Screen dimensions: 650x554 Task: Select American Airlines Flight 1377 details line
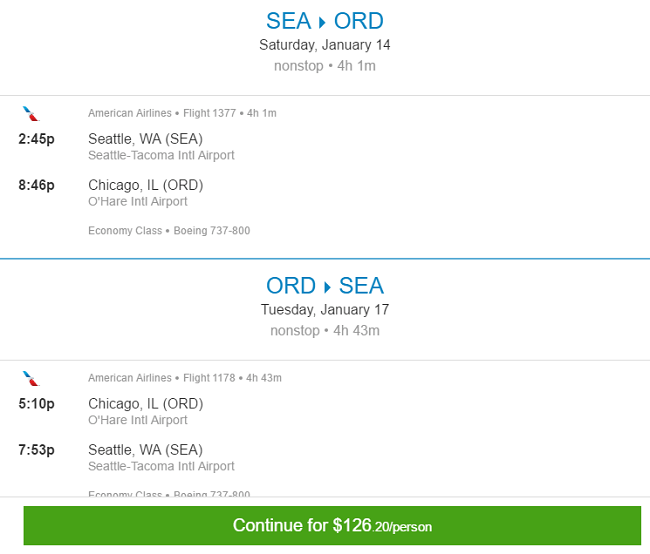pyautogui.click(x=182, y=113)
